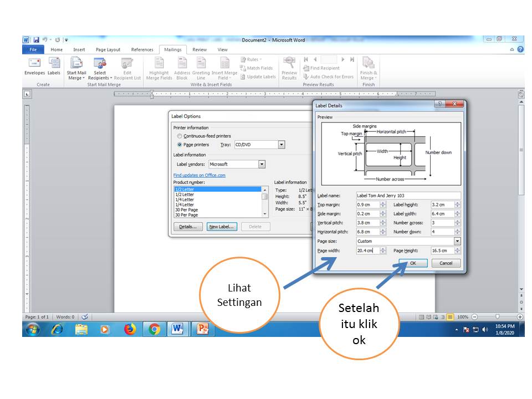Click Auto Check for Errors
Screen dimensions: 532x399
coord(329,77)
